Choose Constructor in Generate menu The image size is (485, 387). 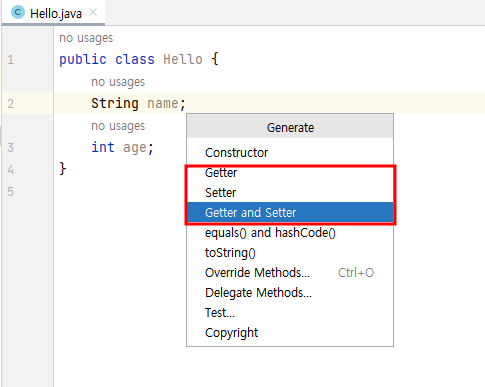290,153
